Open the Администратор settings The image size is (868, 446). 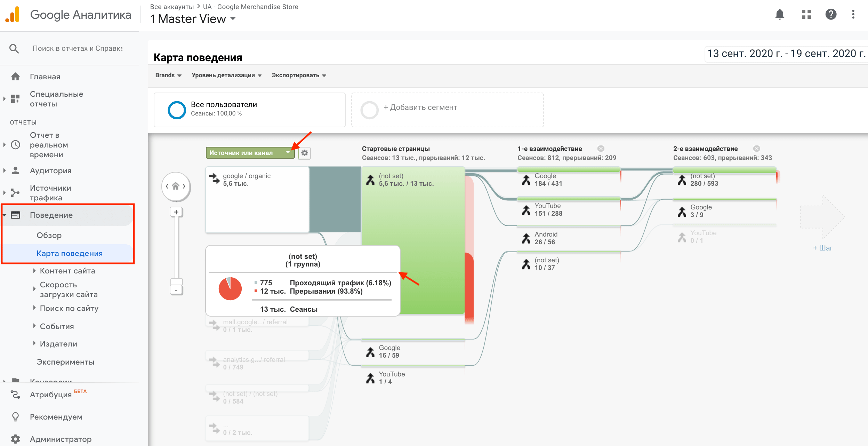[61, 439]
